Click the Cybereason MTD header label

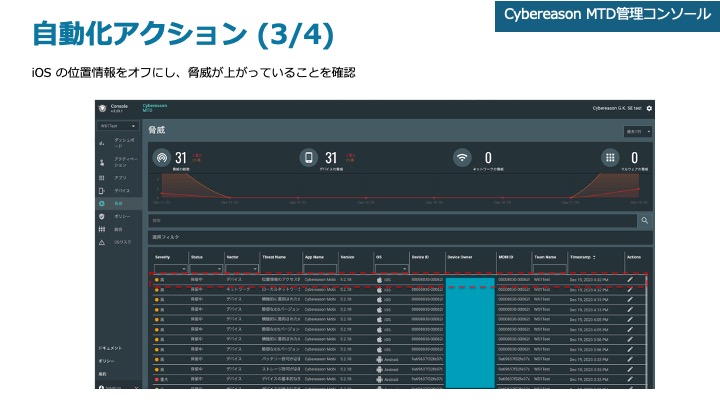[155, 108]
